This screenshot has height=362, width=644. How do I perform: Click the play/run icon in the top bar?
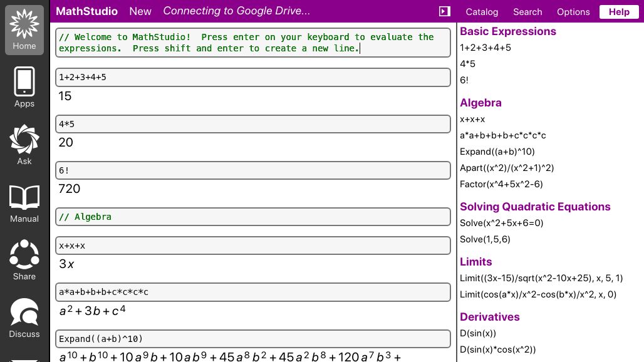(444, 11)
